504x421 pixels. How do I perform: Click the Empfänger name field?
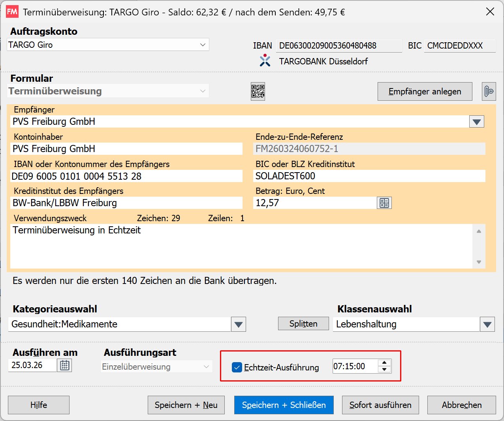239,122
